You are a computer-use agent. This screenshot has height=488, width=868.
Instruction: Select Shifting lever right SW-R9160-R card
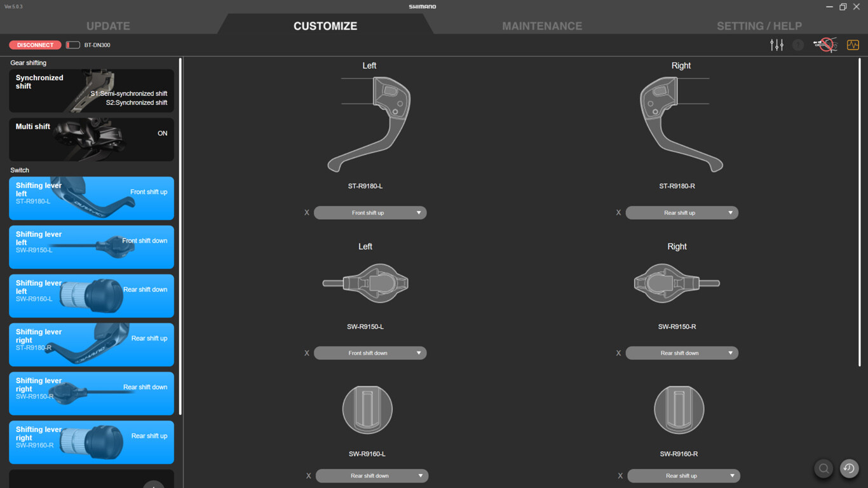[x=92, y=442]
